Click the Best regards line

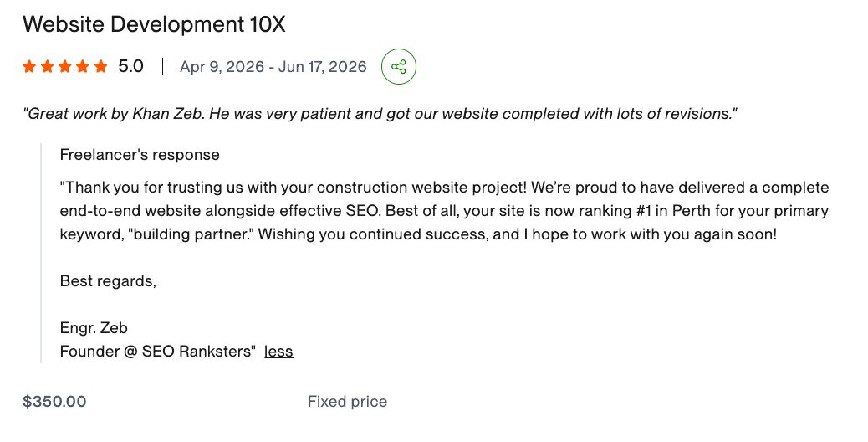tap(108, 280)
